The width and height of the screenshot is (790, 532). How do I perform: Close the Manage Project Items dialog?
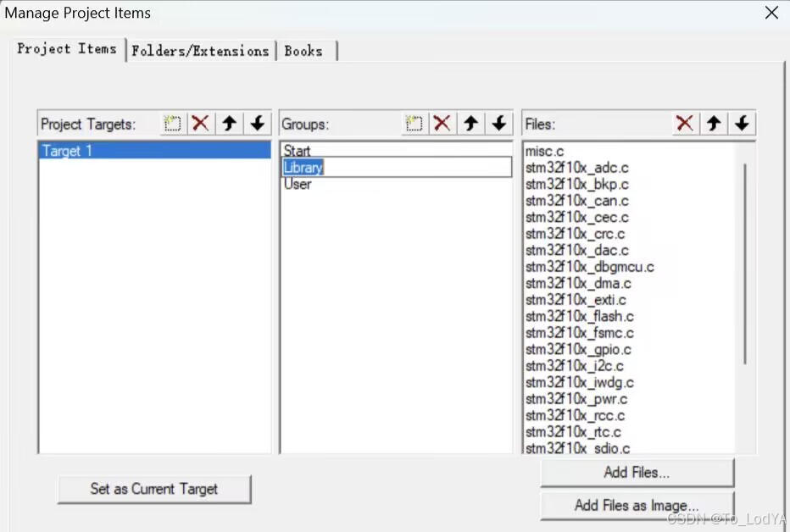(771, 13)
